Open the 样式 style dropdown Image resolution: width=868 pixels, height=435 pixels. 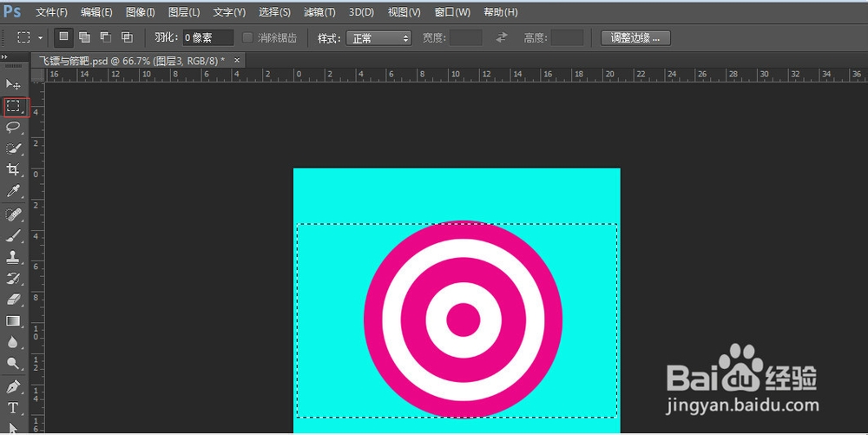pos(378,38)
